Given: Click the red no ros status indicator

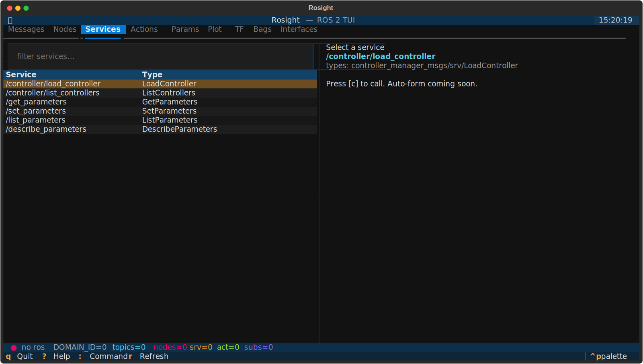Looking at the screenshot, I should pyautogui.click(x=28, y=348).
